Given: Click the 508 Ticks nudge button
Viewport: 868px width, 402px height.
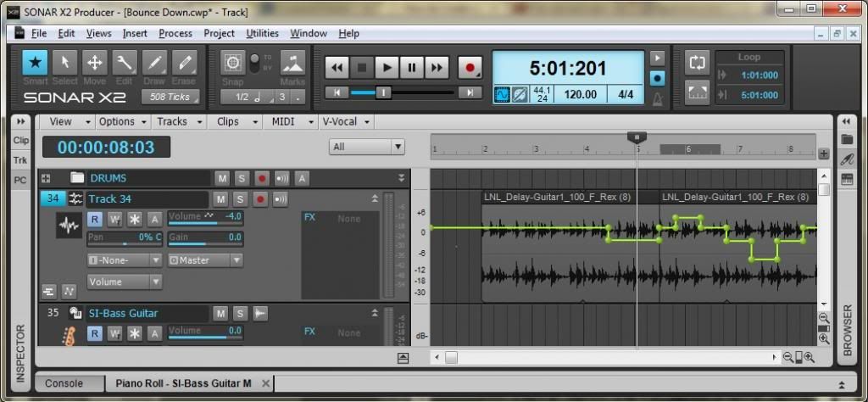Looking at the screenshot, I should click(x=170, y=97).
